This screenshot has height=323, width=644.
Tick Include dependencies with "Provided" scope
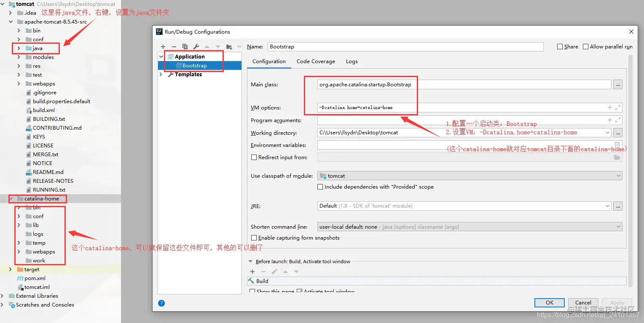(320, 187)
